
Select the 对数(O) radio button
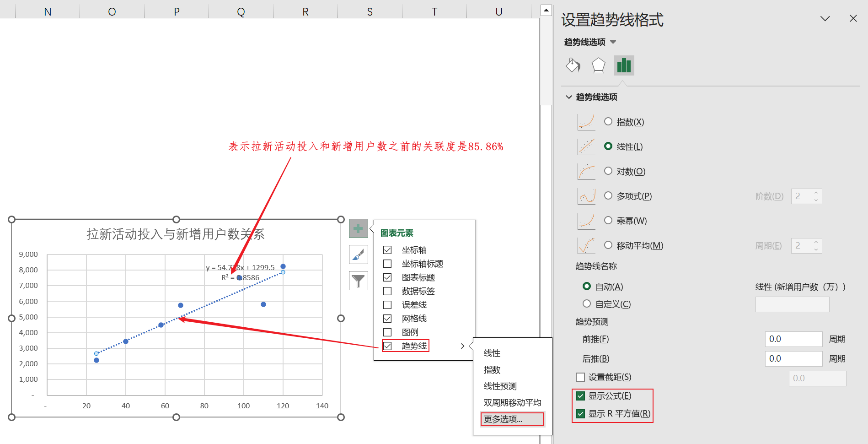click(x=608, y=171)
